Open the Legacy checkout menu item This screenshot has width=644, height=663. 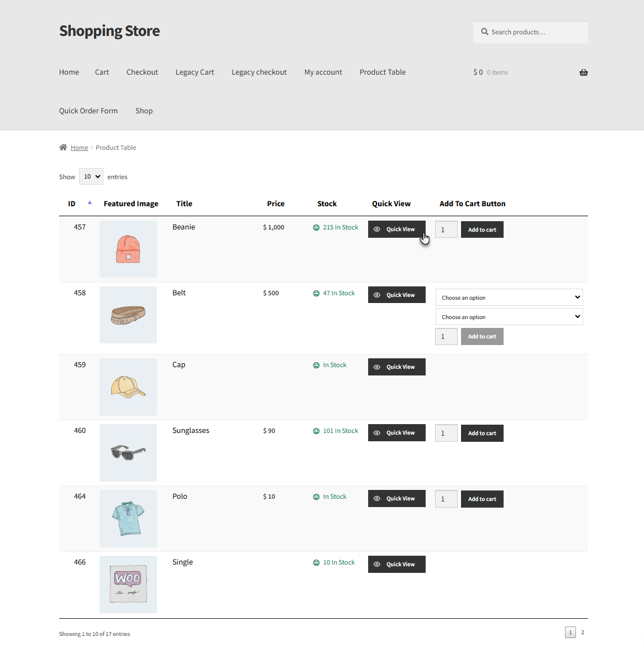pyautogui.click(x=259, y=72)
